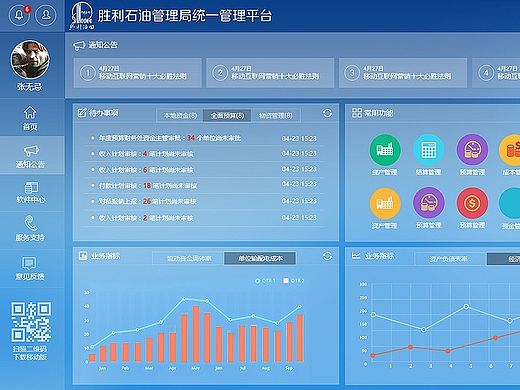This screenshot has height=390, width=520.
Task: Toggle the QTR 1 legend series
Action: coord(265,281)
